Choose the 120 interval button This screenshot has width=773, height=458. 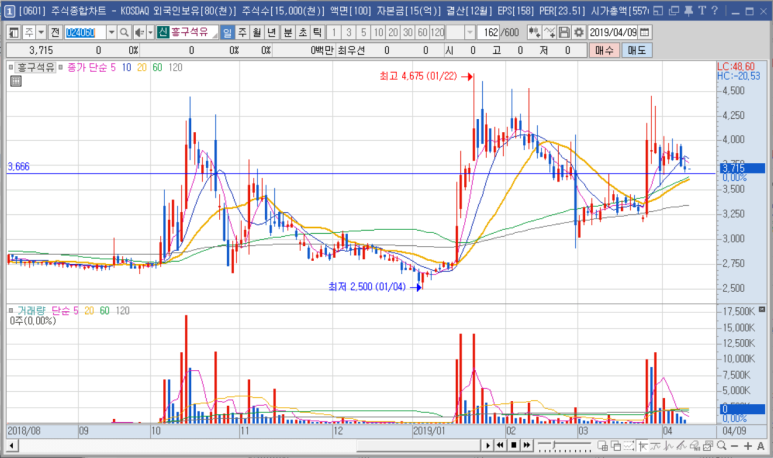click(438, 33)
